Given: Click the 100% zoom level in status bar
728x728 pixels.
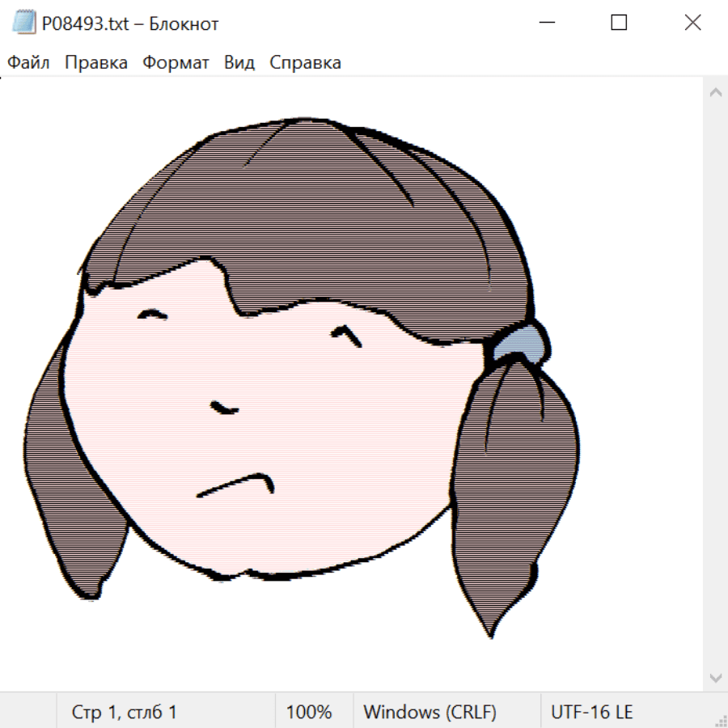Looking at the screenshot, I should pyautogui.click(x=309, y=713).
